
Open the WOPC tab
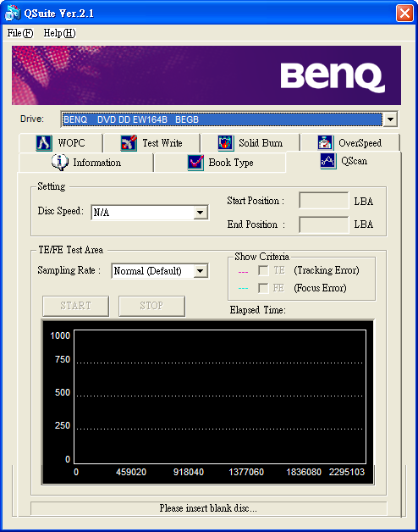pos(61,143)
